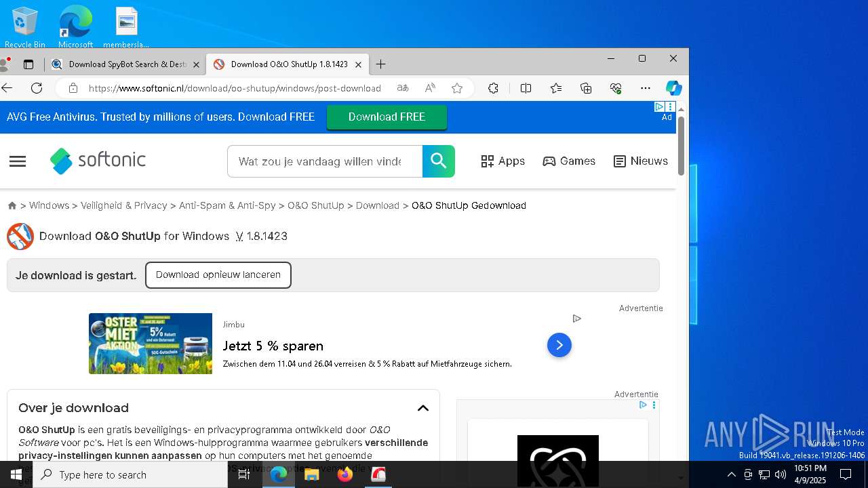Click the Softonic logo

[x=98, y=161]
